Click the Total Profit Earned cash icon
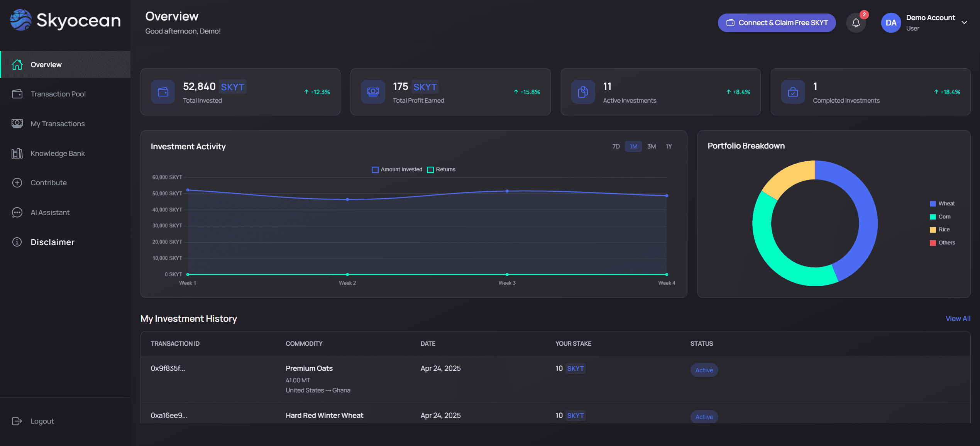The width and height of the screenshot is (980, 446). coord(373,92)
